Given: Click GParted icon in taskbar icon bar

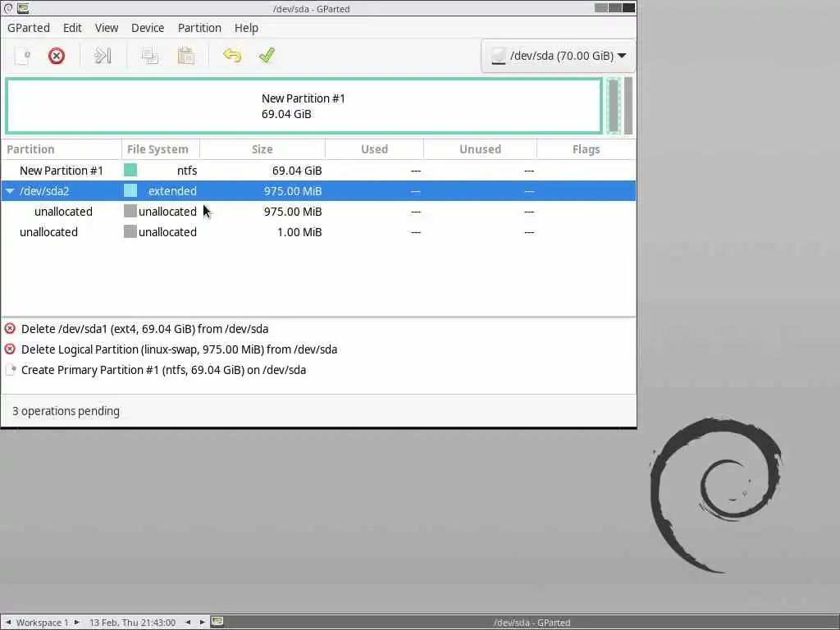Looking at the screenshot, I should coord(217,622).
